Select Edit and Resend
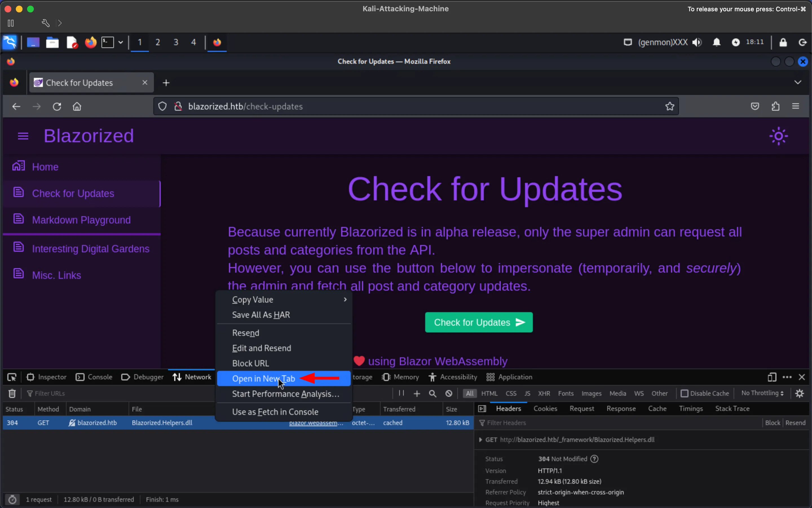 pyautogui.click(x=284, y=348)
